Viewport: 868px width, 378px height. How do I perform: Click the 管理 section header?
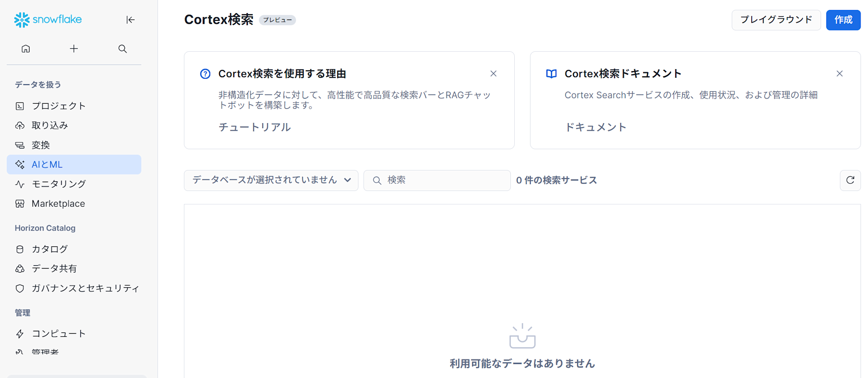pos(23,312)
